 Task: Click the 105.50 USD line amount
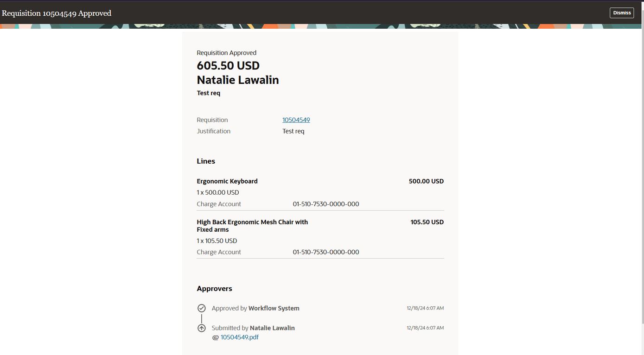pyautogui.click(x=427, y=222)
